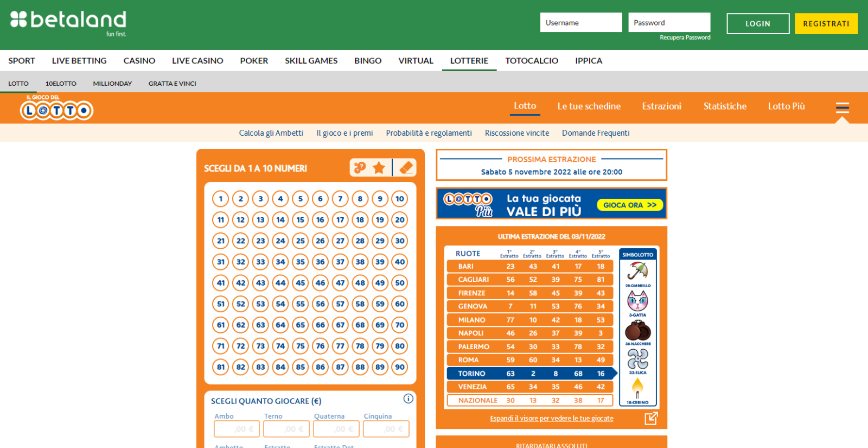The height and width of the screenshot is (448, 868).
Task: Switch to the Estrazioni tab
Action: pyautogui.click(x=661, y=106)
